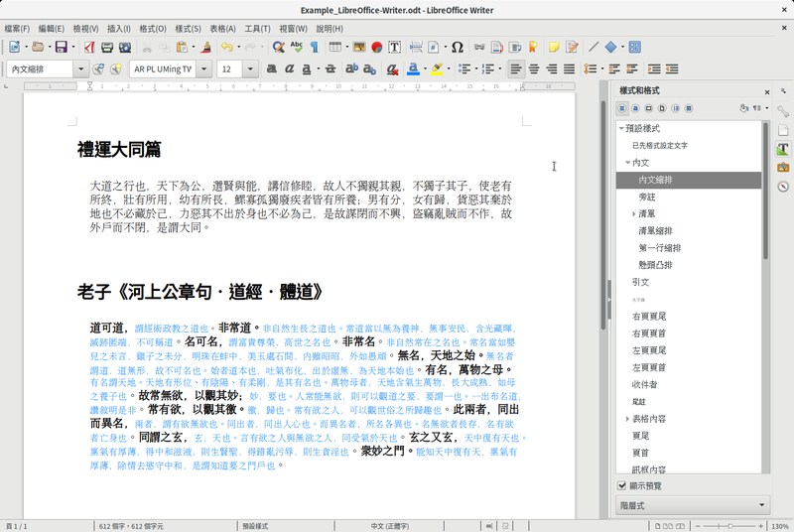Click the font highlighting color icon
The width and height of the screenshot is (794, 532).
coord(438,69)
